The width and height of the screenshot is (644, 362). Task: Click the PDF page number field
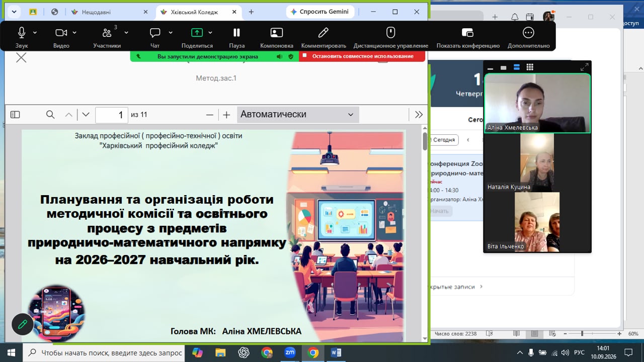click(112, 115)
